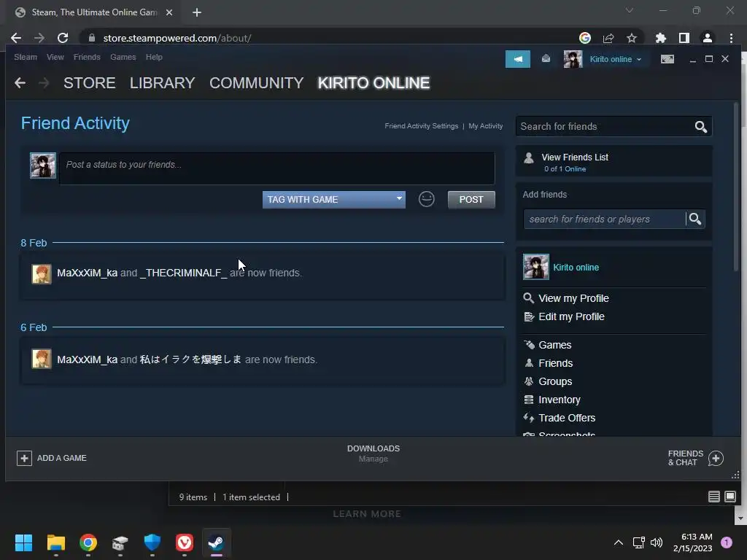This screenshot has height=560, width=747.
Task: Click Kirito avatar in Steam top bar
Action: point(573,59)
